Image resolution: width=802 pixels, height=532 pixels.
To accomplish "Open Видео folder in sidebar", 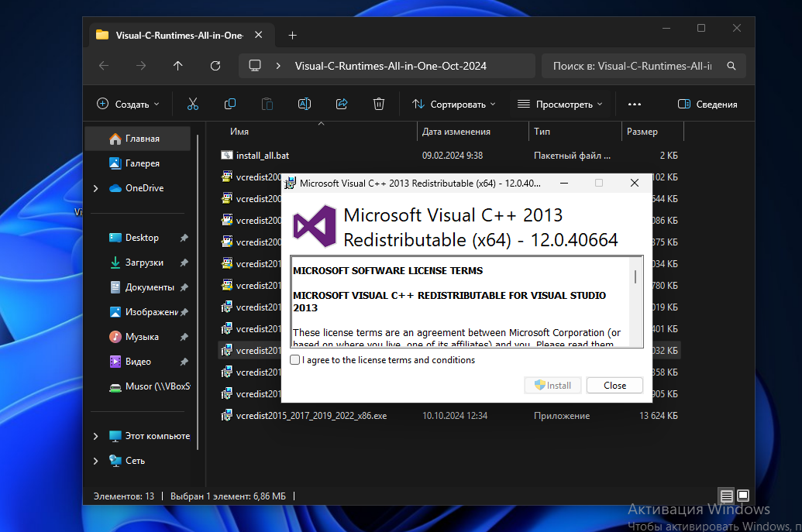I will click(x=137, y=362).
